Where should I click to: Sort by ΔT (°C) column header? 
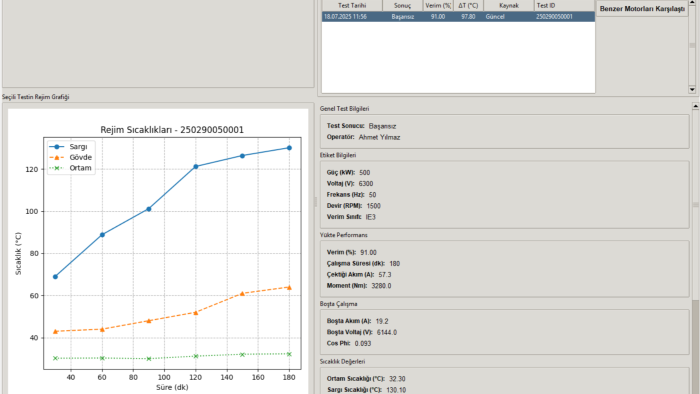pos(468,5)
